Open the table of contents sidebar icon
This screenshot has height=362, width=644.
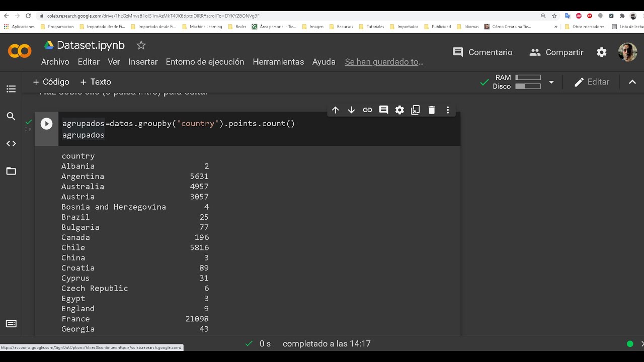[11, 89]
